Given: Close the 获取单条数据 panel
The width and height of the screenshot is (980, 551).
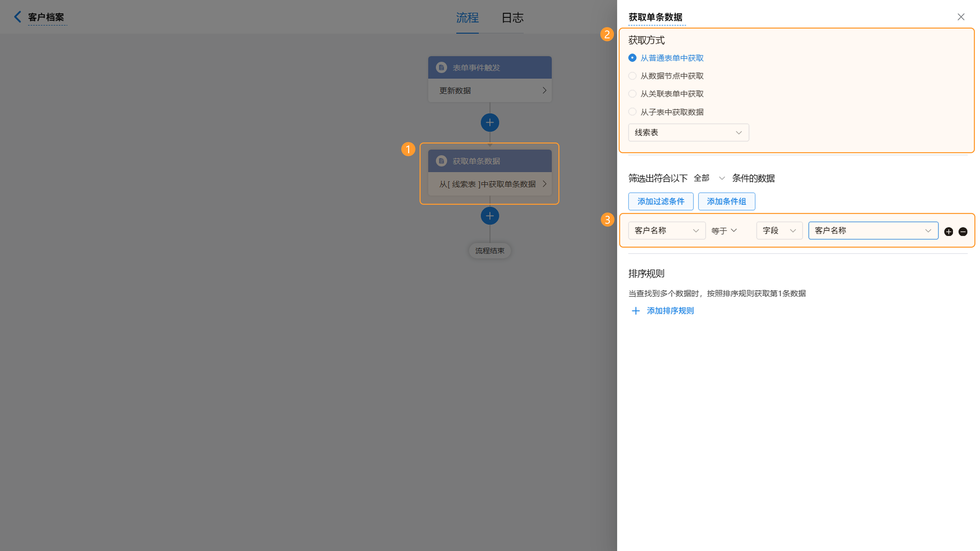Looking at the screenshot, I should (x=961, y=17).
